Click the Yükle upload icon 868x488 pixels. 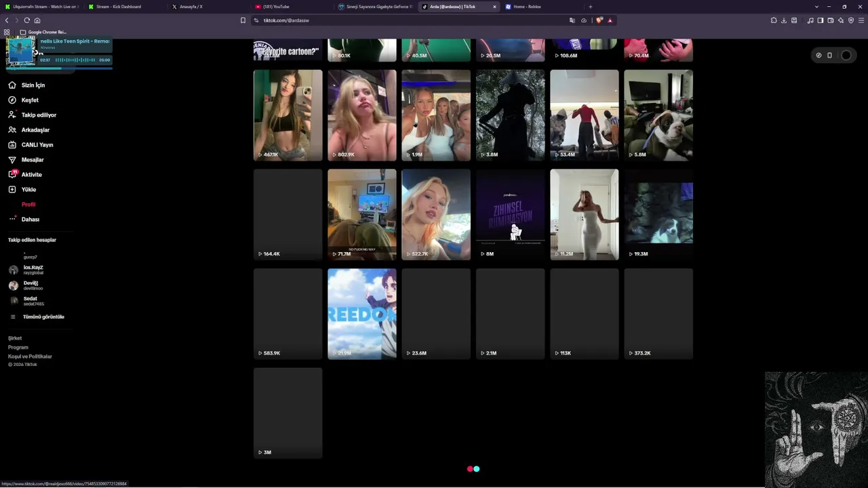coord(12,190)
